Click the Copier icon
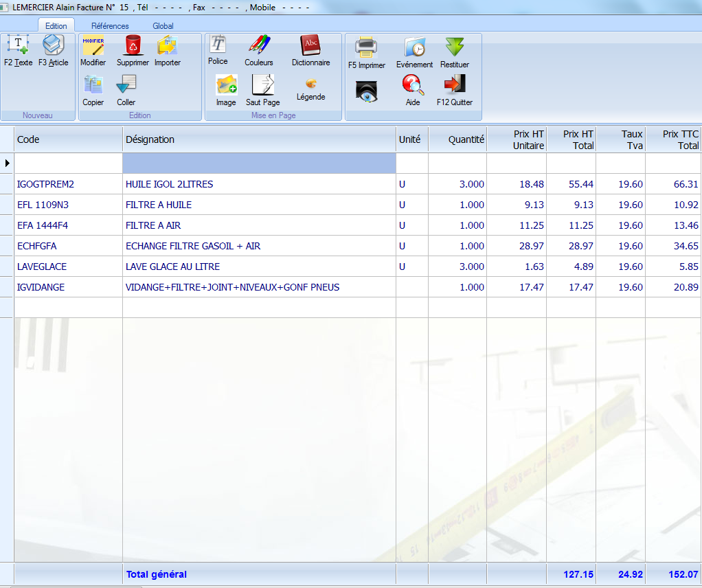Viewport: 702px width, 588px height. (93, 85)
